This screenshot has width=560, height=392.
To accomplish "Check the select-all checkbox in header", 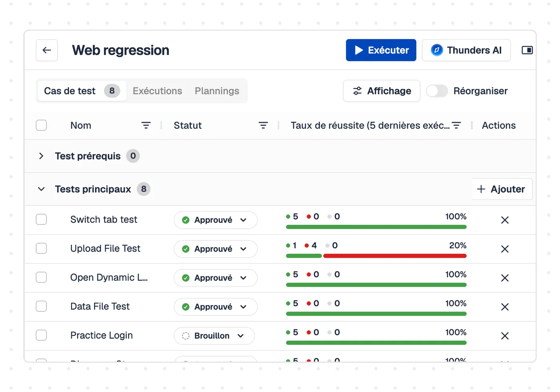I will [x=41, y=125].
